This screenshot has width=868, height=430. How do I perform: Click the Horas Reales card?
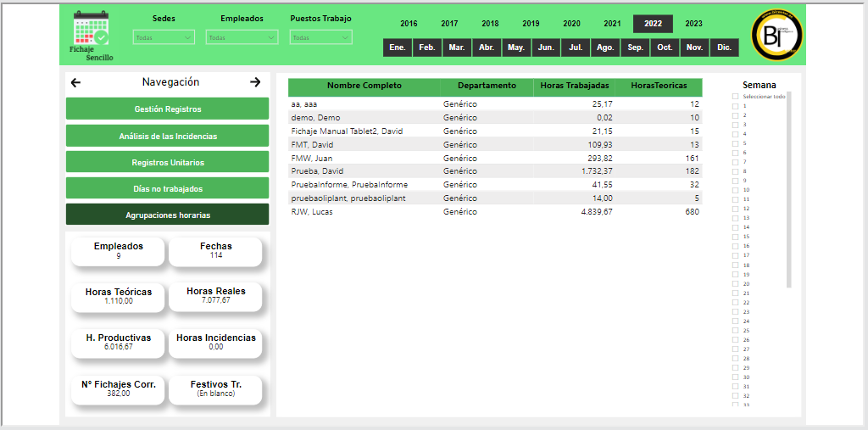(215, 295)
